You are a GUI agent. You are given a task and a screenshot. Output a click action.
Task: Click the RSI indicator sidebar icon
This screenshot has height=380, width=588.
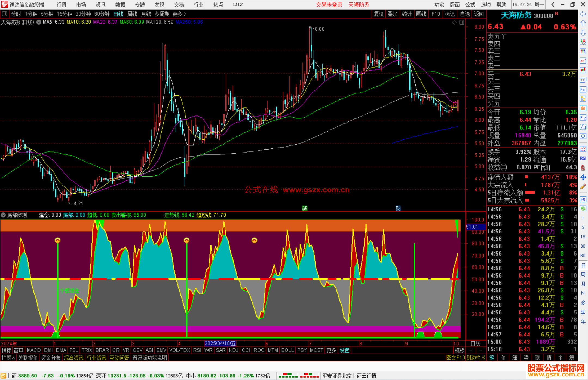(x=583, y=158)
